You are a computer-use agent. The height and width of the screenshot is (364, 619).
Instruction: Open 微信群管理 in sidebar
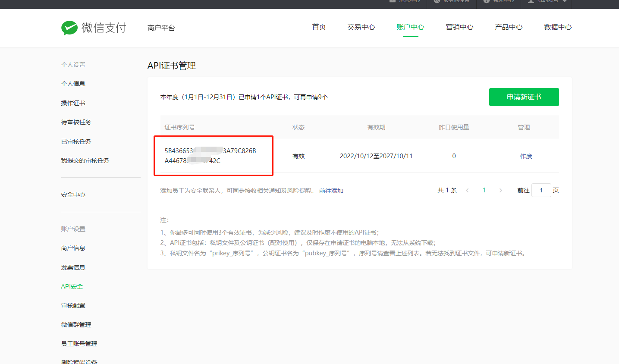coord(76,325)
